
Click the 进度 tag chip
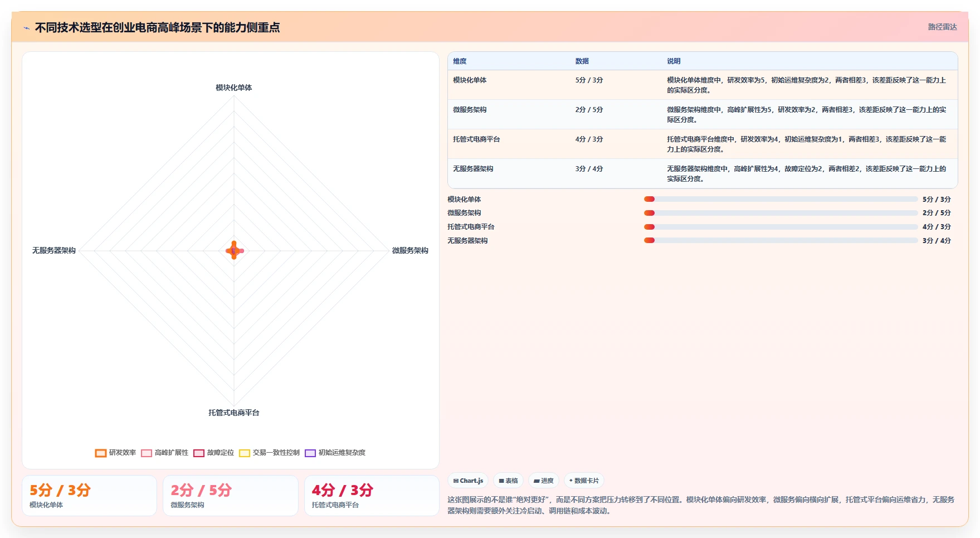click(544, 481)
